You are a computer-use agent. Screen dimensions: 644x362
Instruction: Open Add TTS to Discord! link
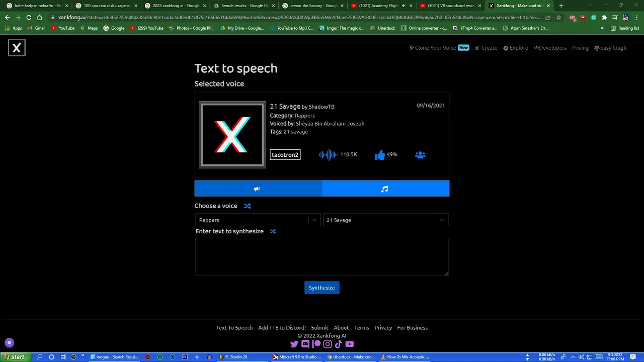(x=282, y=328)
